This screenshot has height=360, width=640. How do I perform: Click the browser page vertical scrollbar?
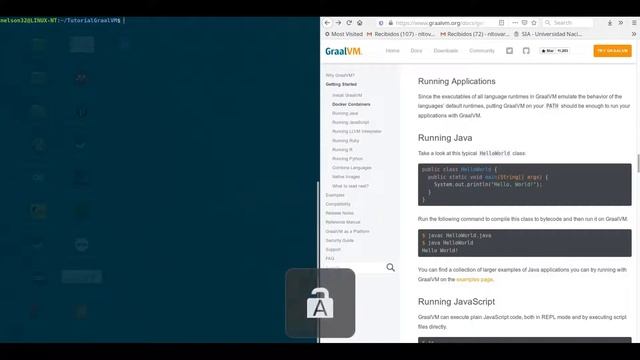(x=638, y=163)
